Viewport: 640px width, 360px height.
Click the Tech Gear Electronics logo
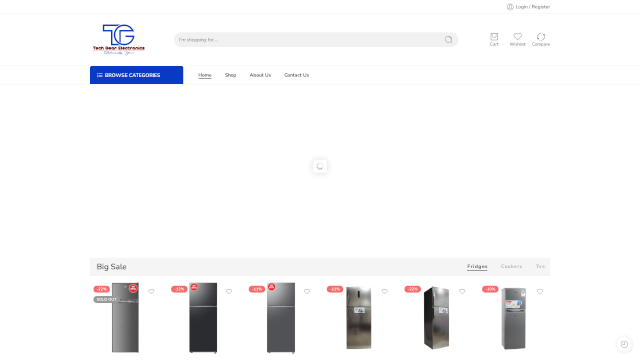click(x=119, y=39)
